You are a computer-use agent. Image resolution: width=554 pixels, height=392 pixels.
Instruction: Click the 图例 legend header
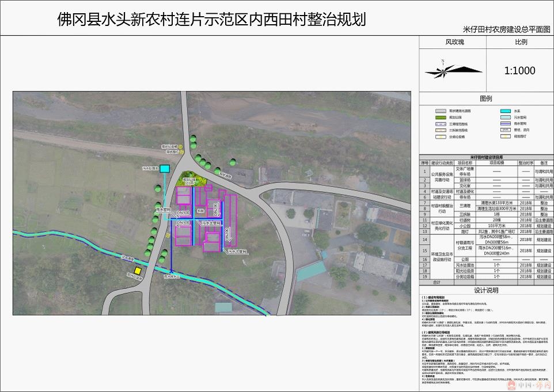pyautogui.click(x=487, y=98)
